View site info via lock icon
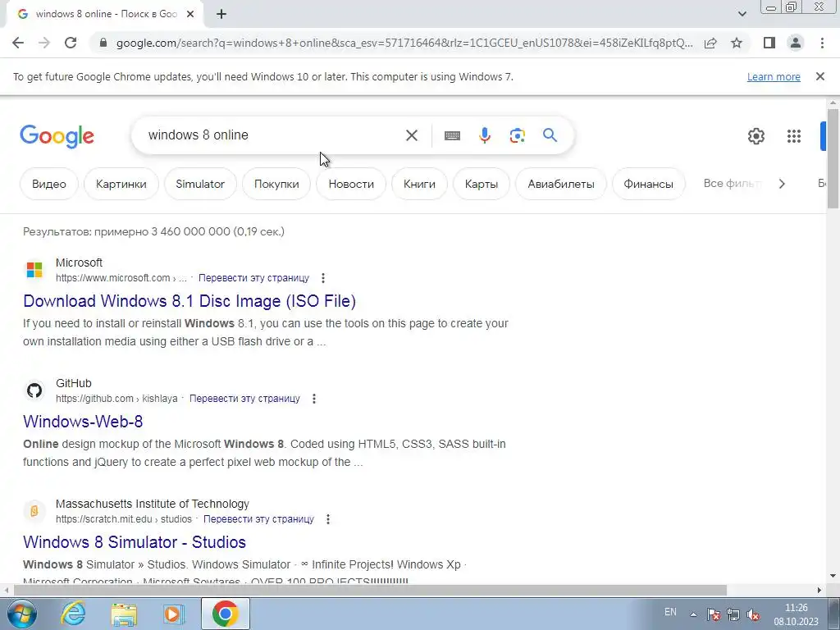This screenshot has width=840, height=630. (103, 43)
